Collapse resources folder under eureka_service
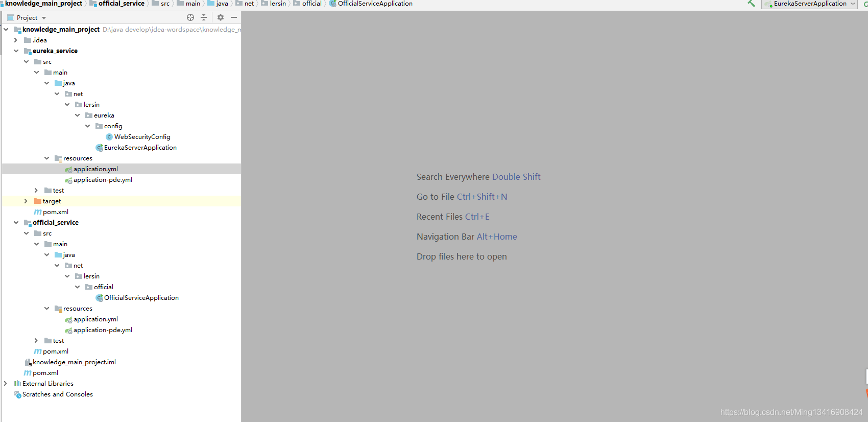 point(46,158)
